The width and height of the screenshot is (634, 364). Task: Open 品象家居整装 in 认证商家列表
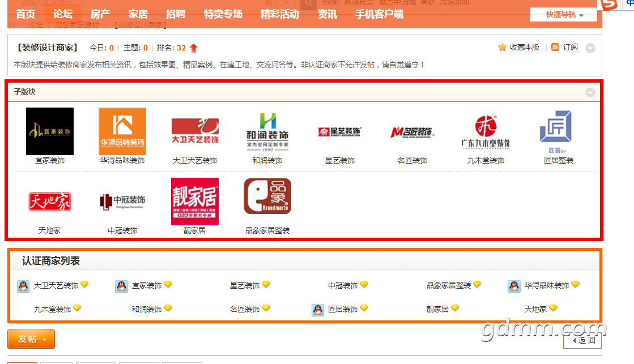coord(448,286)
